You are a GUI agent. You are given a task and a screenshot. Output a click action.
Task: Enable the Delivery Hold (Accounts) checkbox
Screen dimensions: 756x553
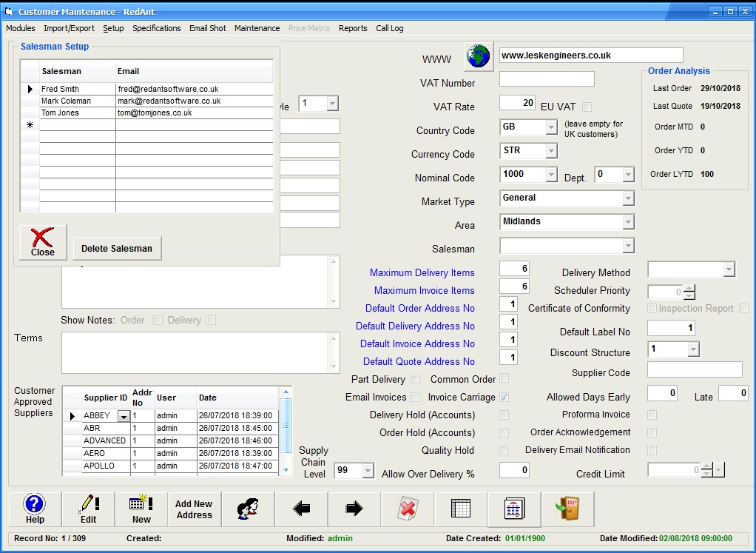click(x=504, y=415)
